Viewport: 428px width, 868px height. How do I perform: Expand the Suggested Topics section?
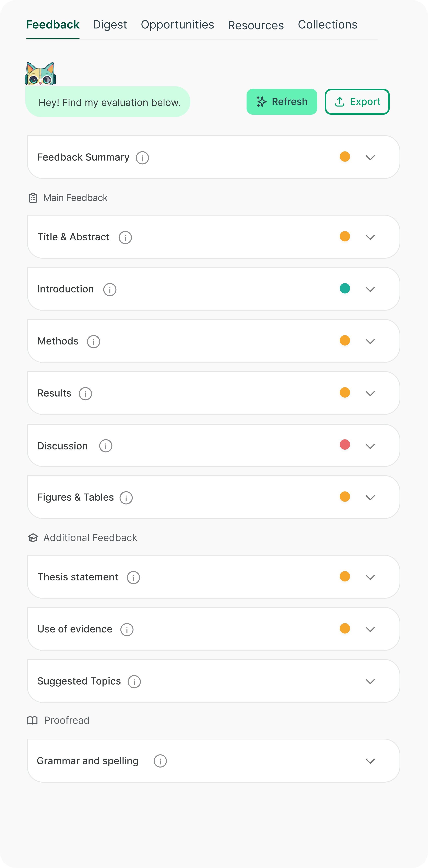point(370,682)
